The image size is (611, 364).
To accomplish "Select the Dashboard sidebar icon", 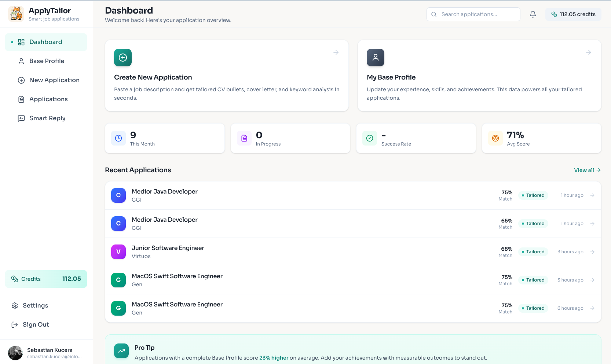I will [x=21, y=42].
